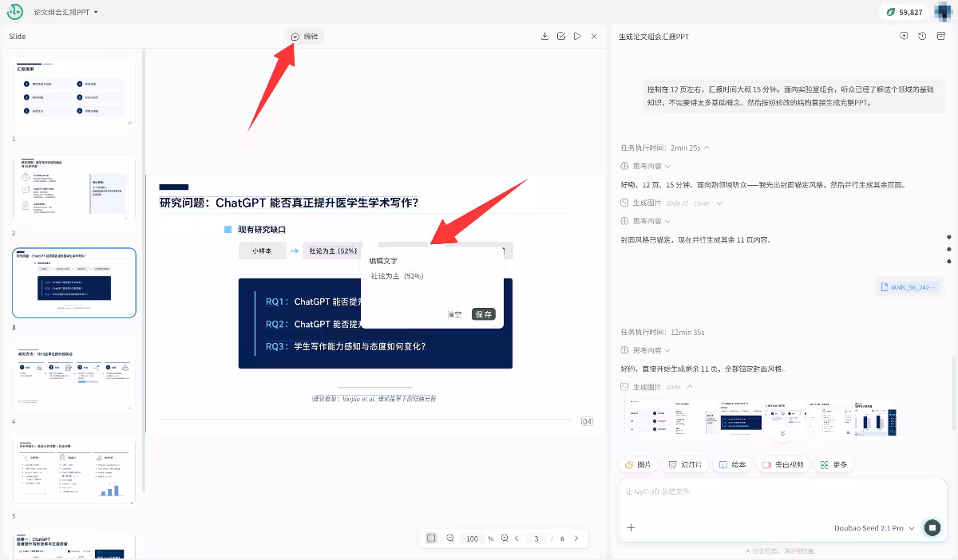This screenshot has width=958, height=560.
Task: Open the 论文组会汇报PPT title dropdown
Action: tap(66, 13)
